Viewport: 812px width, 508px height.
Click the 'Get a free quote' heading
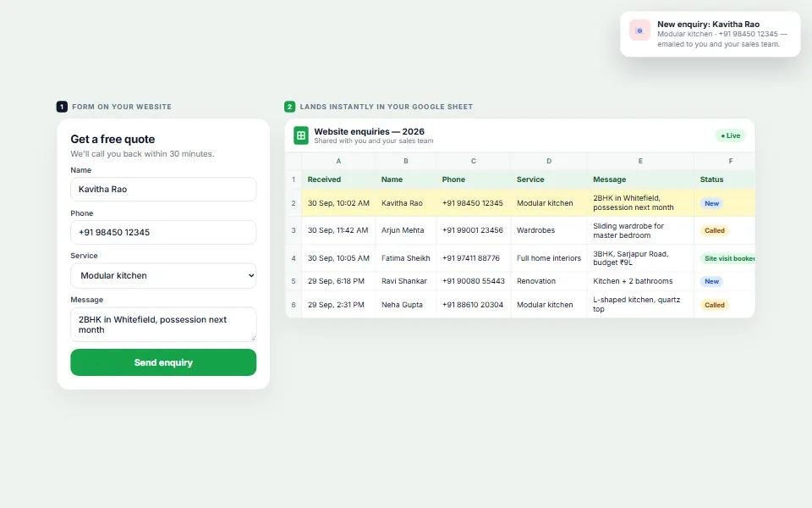pos(112,139)
